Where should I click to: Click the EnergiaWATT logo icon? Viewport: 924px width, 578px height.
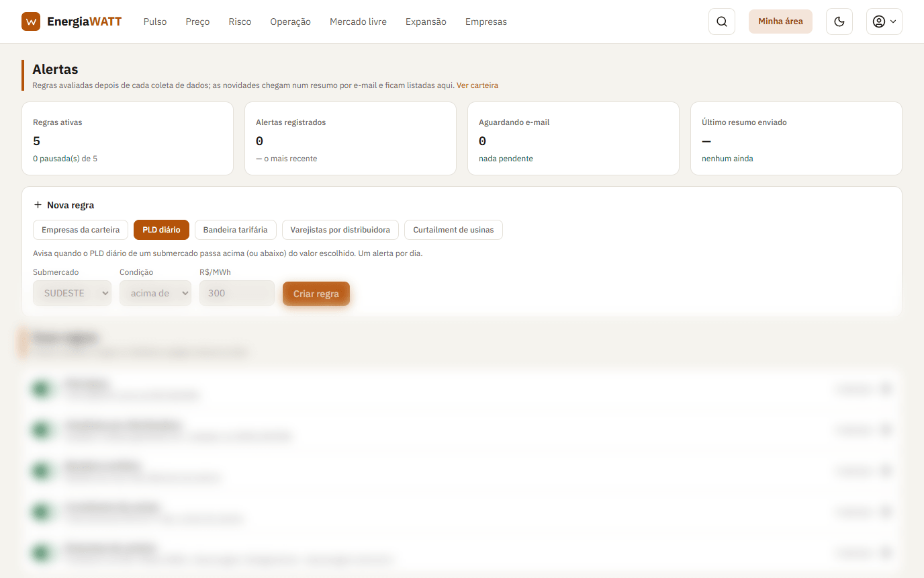pyautogui.click(x=31, y=22)
